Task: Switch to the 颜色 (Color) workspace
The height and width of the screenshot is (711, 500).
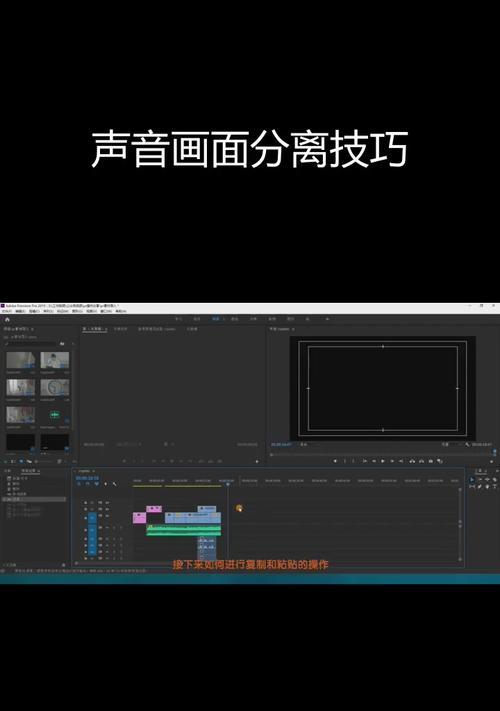Action: click(x=234, y=319)
